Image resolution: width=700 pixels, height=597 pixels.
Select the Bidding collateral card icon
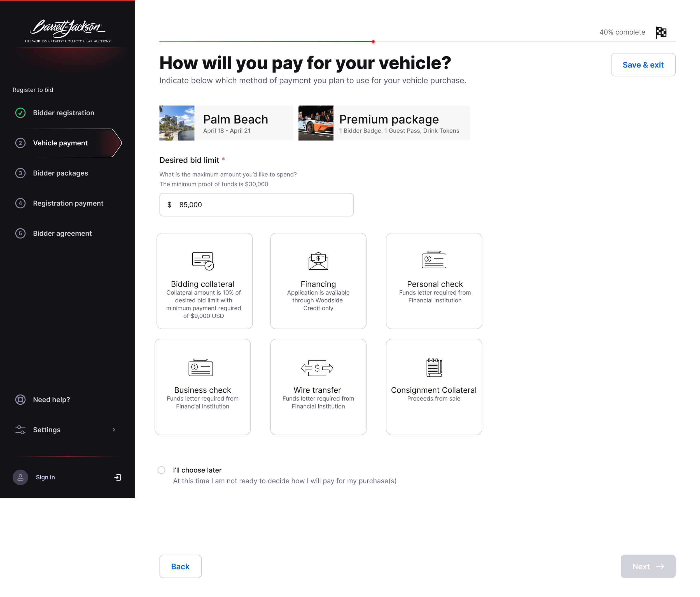point(203,260)
